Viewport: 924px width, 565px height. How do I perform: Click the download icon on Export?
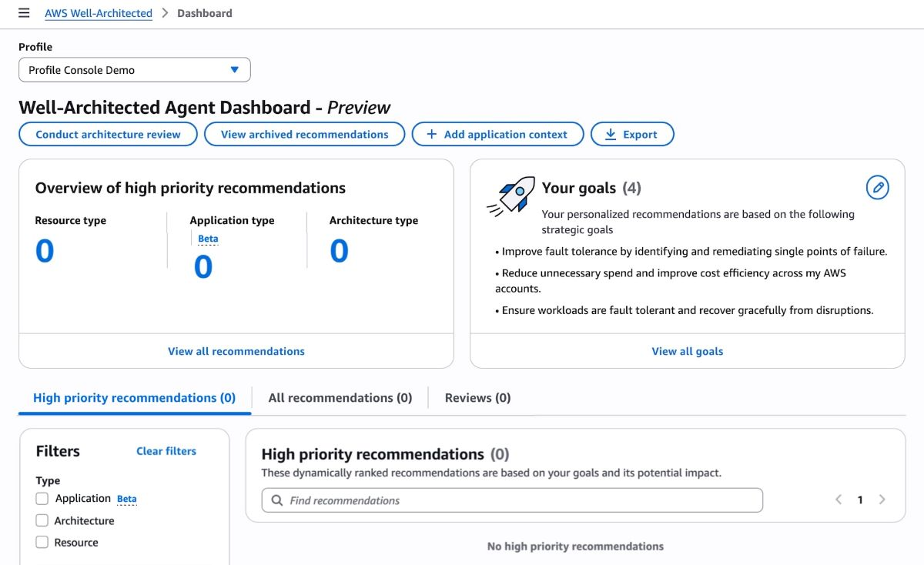click(611, 134)
